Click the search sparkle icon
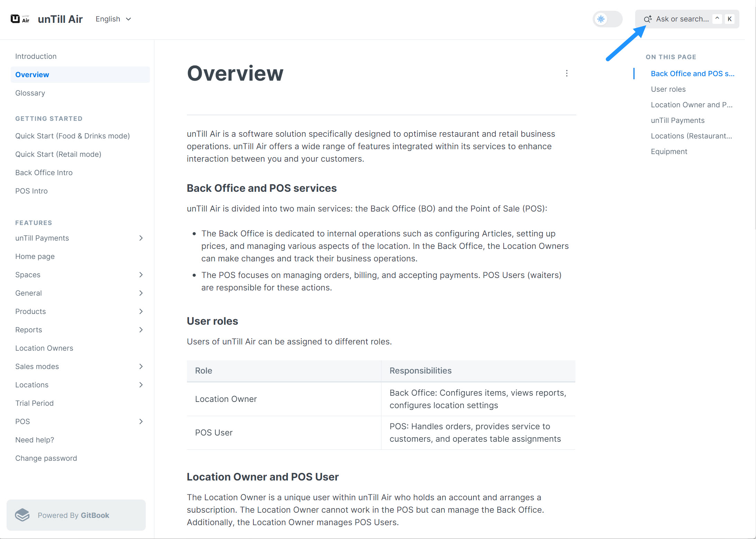 click(647, 19)
